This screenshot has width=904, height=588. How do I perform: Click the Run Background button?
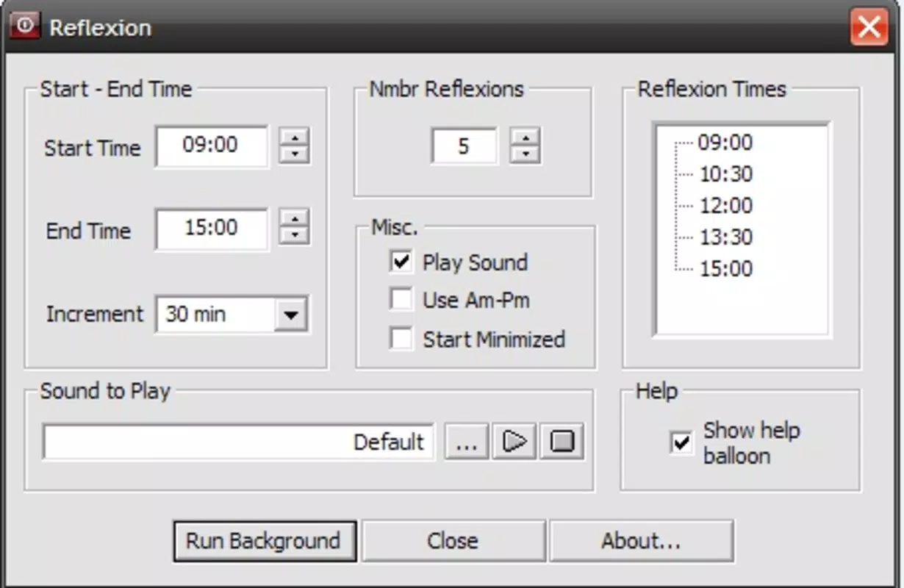point(265,541)
